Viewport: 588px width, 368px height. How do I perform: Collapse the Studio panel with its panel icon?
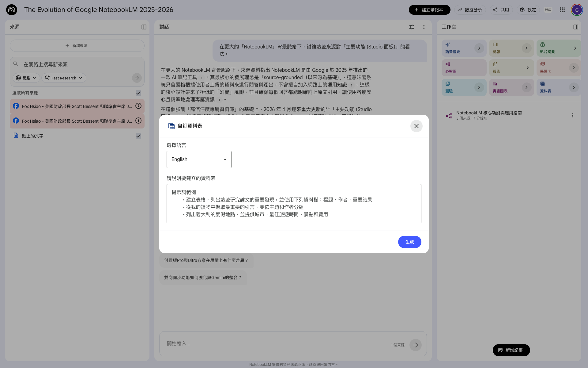(x=576, y=27)
